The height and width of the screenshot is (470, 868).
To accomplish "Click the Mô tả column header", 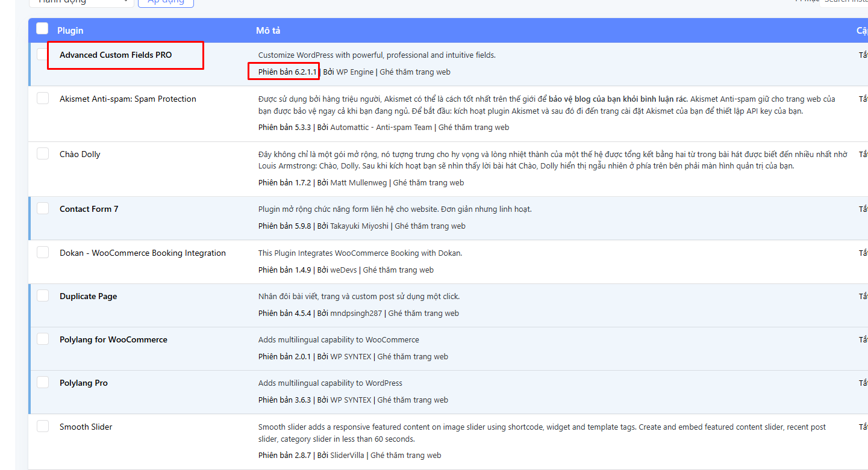I will click(268, 31).
